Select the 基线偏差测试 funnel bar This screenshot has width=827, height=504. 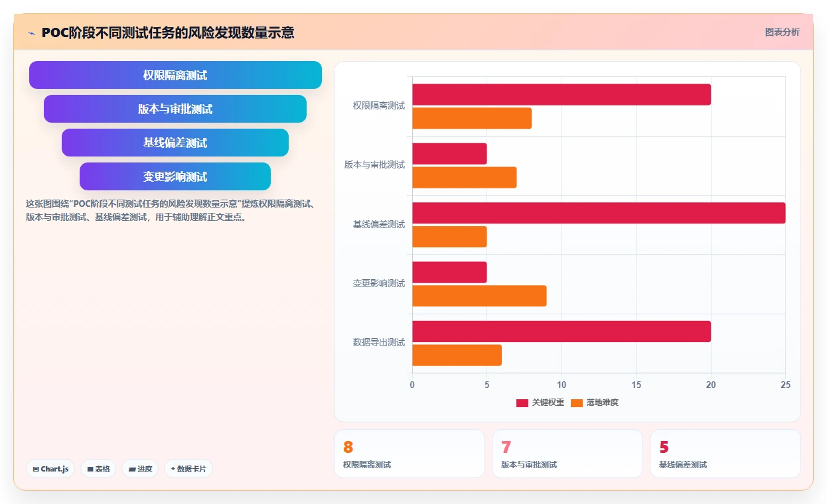coord(175,143)
